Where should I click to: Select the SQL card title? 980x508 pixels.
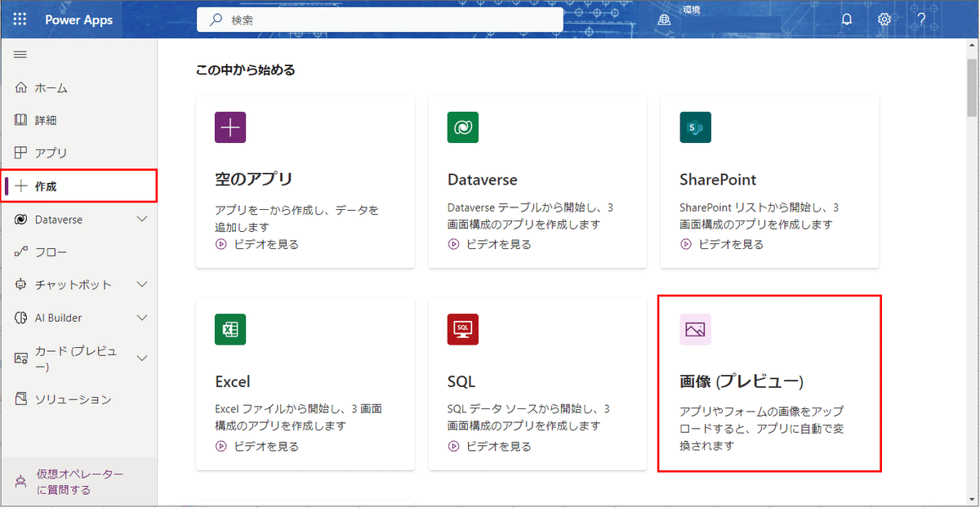click(x=461, y=381)
